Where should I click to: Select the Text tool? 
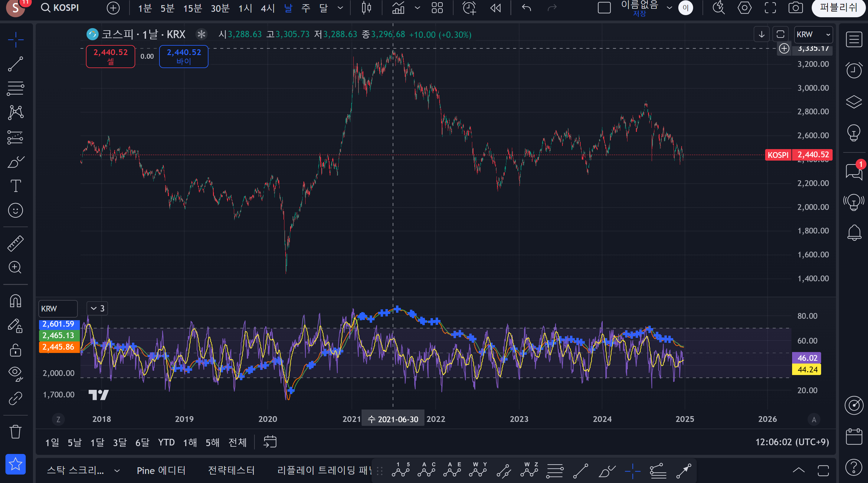15,186
